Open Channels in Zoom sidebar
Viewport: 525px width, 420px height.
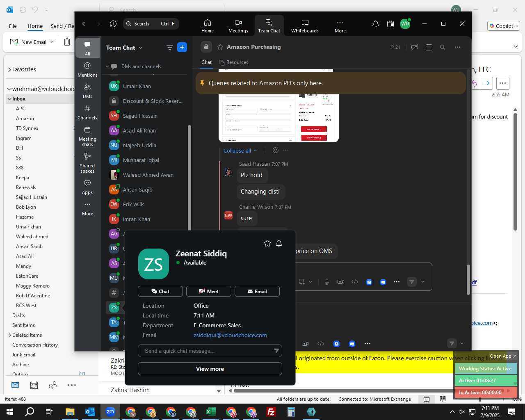pyautogui.click(x=87, y=112)
